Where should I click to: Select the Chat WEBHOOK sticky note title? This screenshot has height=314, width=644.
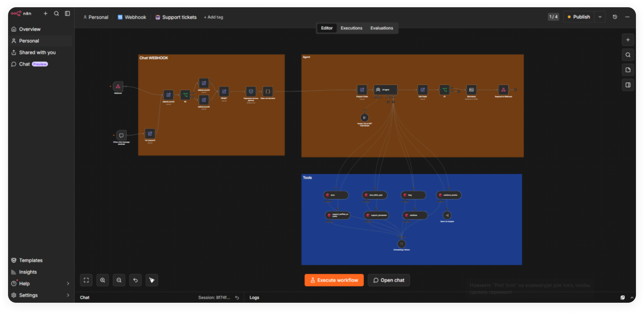click(x=154, y=58)
